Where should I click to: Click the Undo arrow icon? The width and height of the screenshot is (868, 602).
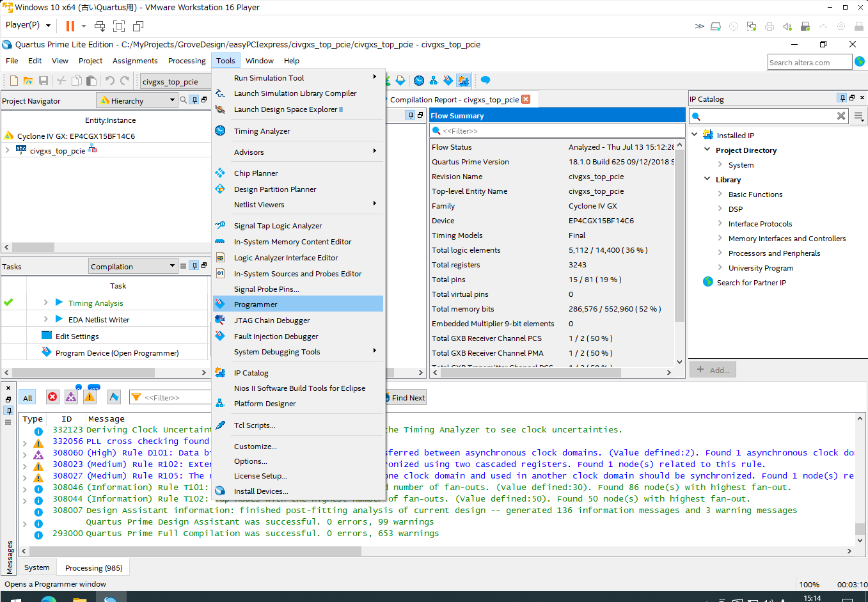coord(109,81)
